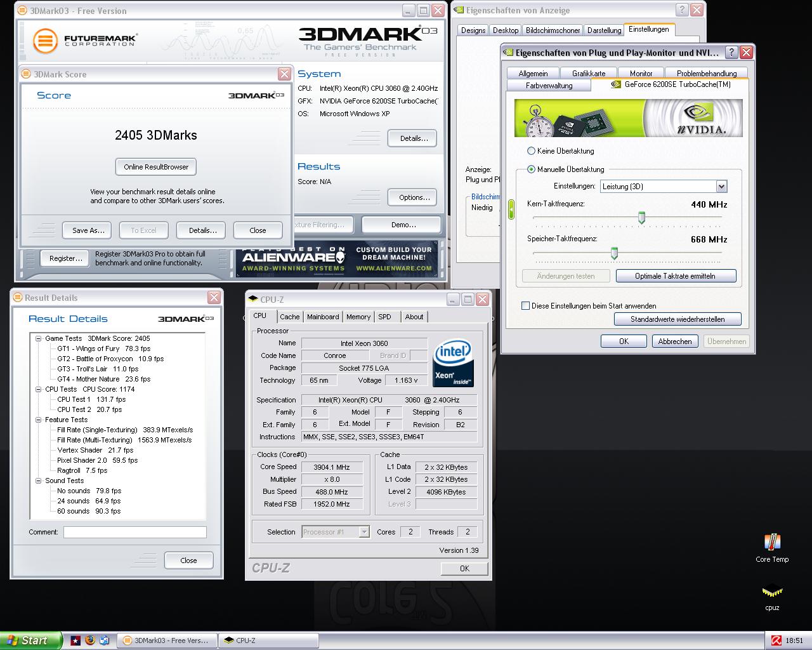Click the Online ResultBrowser button

coord(156,167)
